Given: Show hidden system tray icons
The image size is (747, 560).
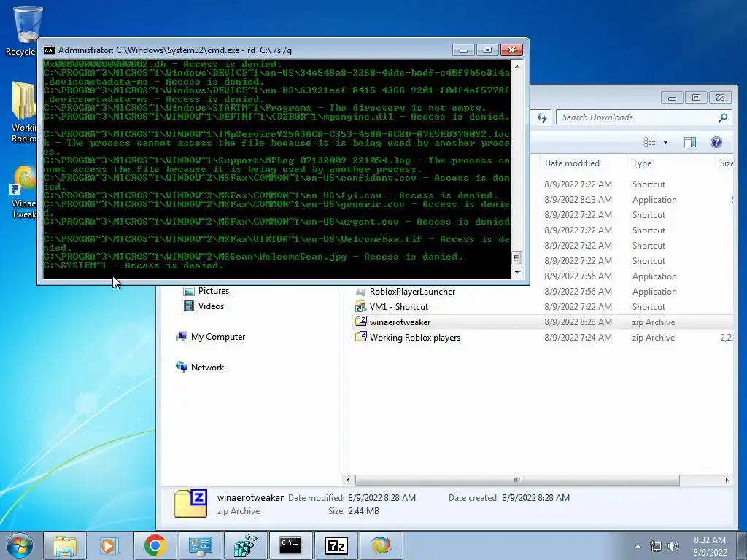Looking at the screenshot, I should click(x=638, y=547).
